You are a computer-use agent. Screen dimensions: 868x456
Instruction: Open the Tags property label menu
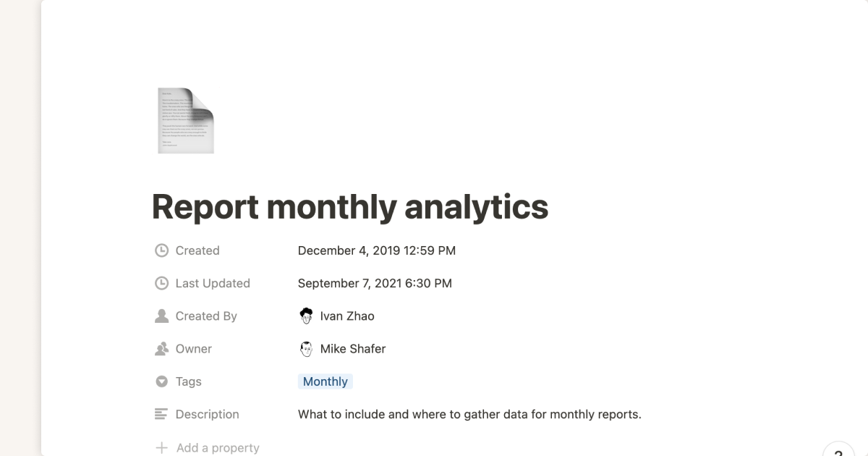point(188,381)
